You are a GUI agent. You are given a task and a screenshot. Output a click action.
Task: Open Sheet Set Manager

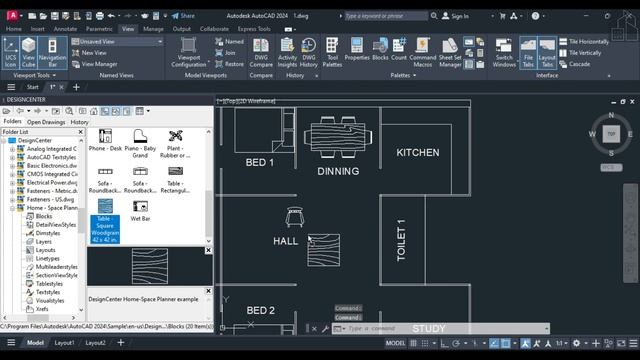click(450, 53)
